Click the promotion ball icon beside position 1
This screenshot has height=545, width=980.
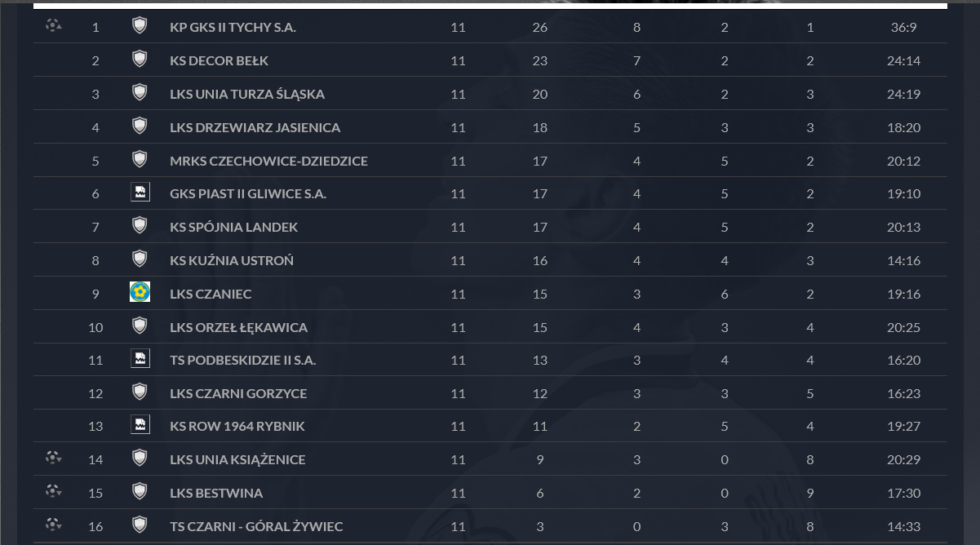tap(53, 25)
